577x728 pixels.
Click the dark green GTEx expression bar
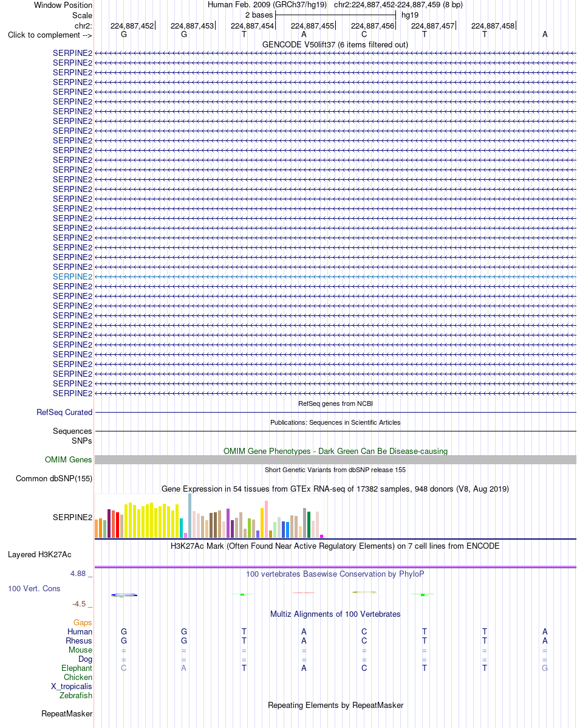point(309,524)
